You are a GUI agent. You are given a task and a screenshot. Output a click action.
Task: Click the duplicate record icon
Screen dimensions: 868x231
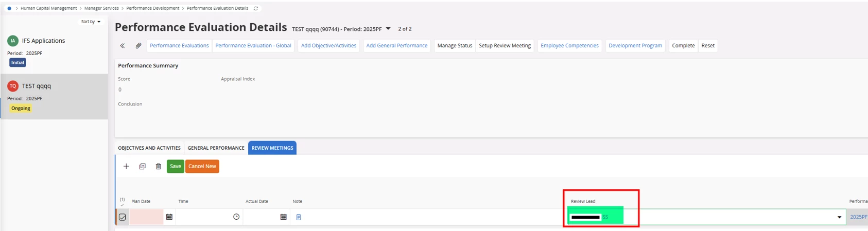click(143, 166)
